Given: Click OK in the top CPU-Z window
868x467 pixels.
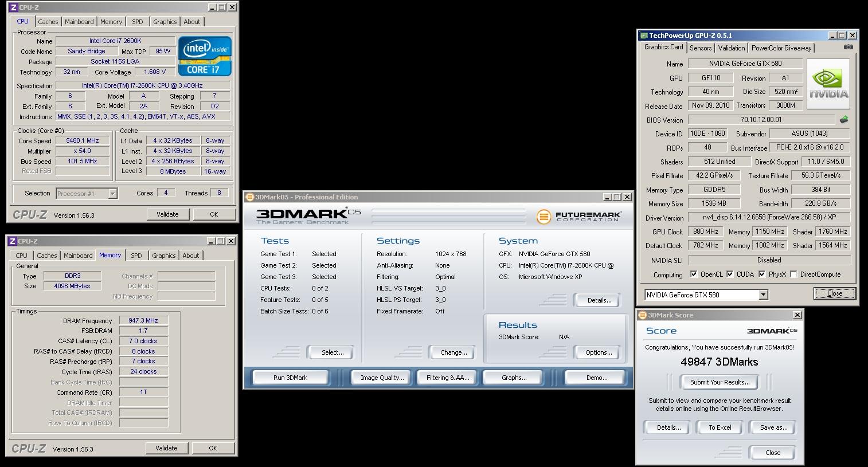Looking at the screenshot, I should tap(214, 214).
